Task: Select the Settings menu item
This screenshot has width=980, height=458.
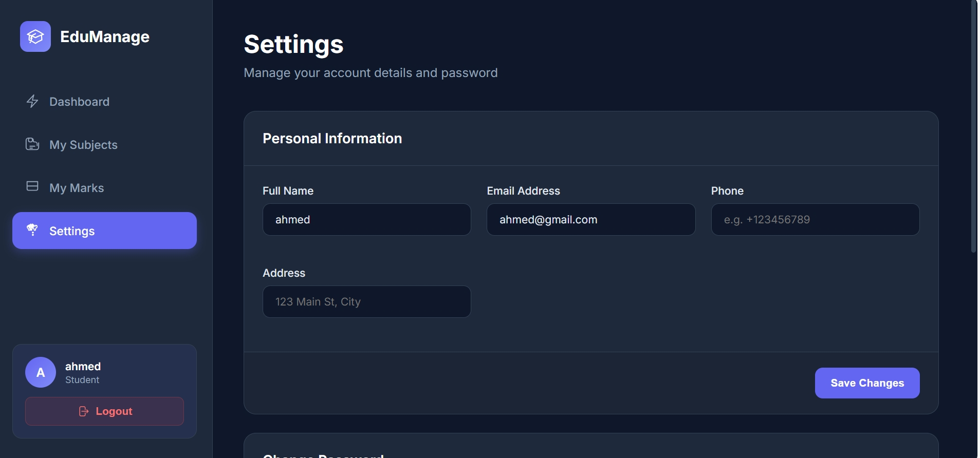Action: point(104,231)
